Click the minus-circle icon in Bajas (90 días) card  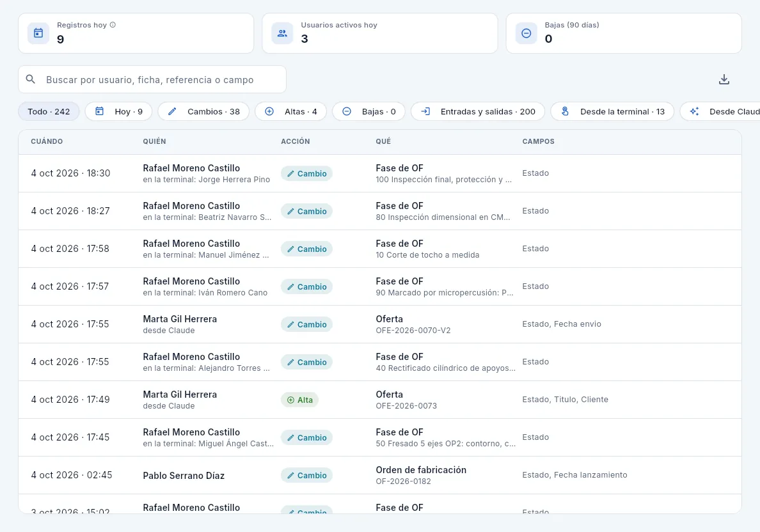(x=526, y=33)
